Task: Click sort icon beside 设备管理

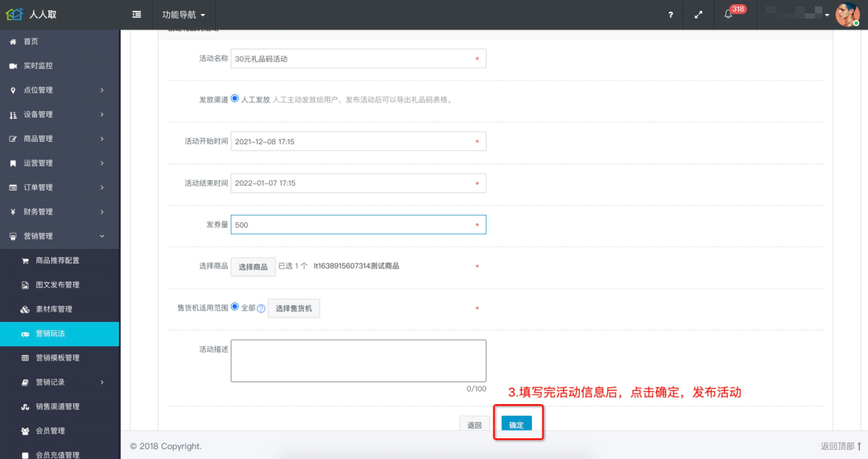Action: (13, 115)
